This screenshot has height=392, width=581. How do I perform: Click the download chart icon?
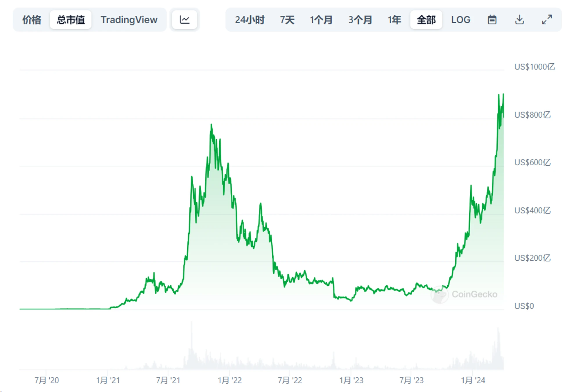click(520, 19)
